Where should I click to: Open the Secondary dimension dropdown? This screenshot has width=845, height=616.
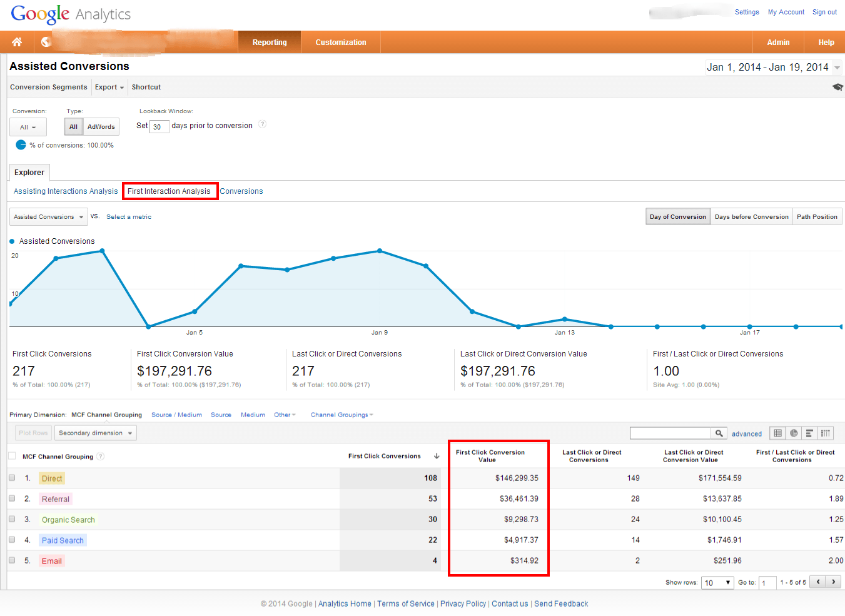tap(96, 433)
